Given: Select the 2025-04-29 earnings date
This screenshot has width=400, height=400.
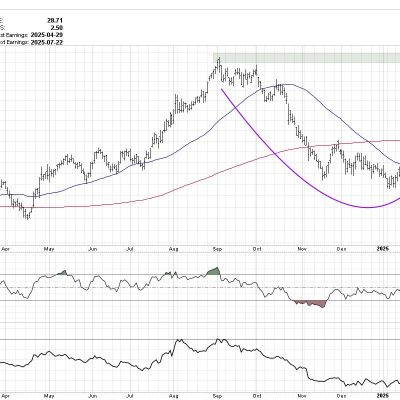Looking at the screenshot, I should [x=47, y=35].
